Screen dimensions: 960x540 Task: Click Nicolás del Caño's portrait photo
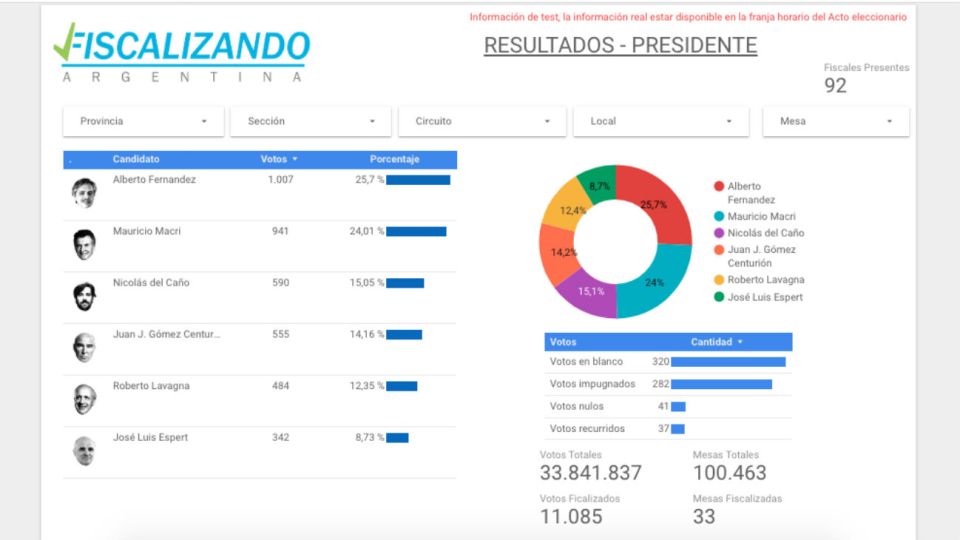pos(84,296)
